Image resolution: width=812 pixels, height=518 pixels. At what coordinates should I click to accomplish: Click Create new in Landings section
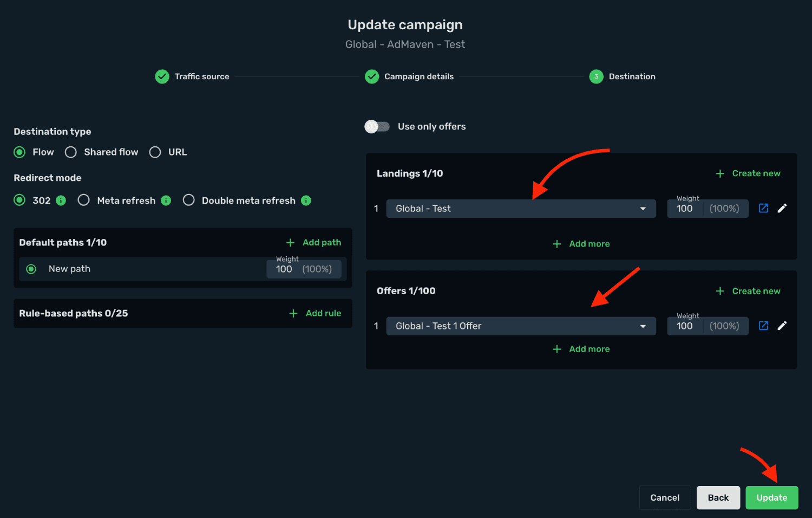pos(748,173)
